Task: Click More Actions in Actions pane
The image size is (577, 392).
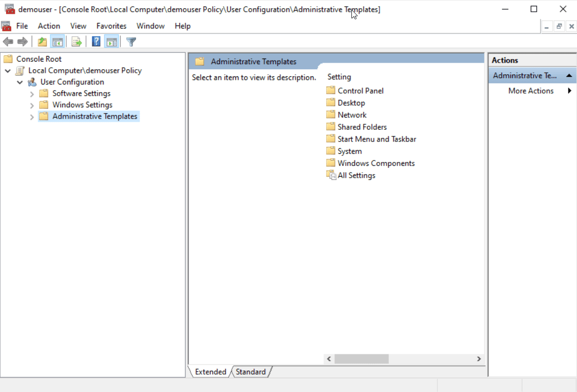Action: 531,91
